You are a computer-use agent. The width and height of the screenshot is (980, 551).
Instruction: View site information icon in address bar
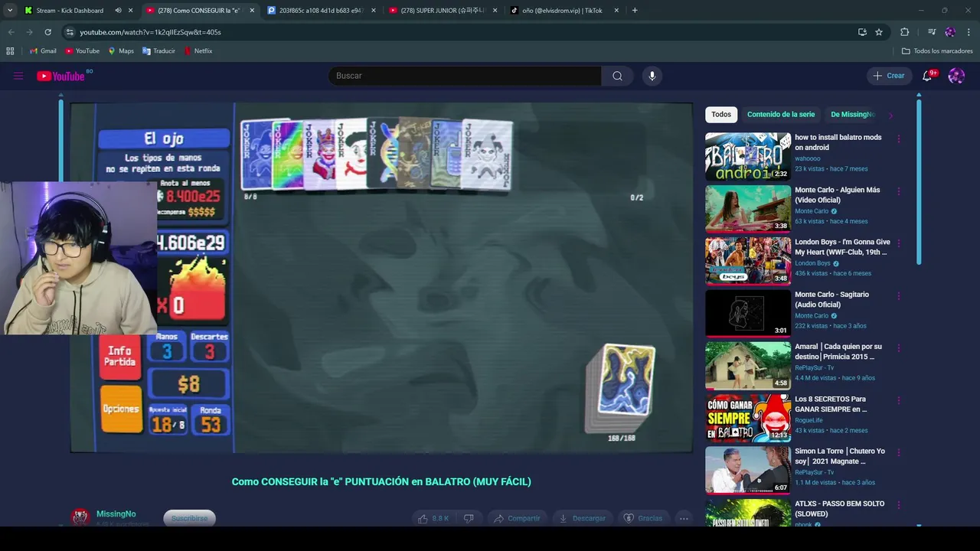coord(70,32)
